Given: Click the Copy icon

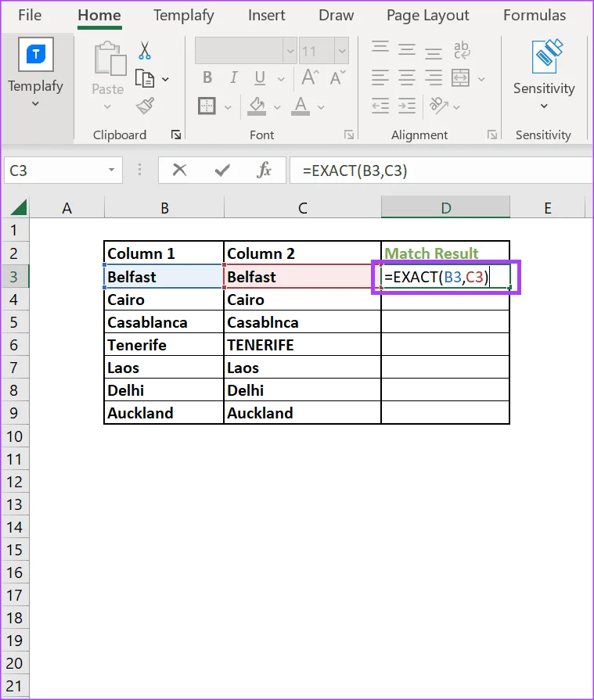Looking at the screenshot, I should [145, 78].
